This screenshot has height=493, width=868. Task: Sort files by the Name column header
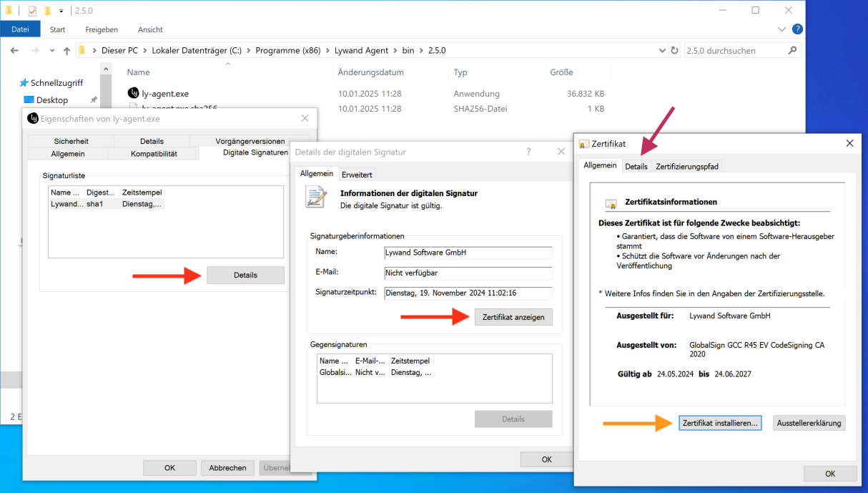pos(138,72)
